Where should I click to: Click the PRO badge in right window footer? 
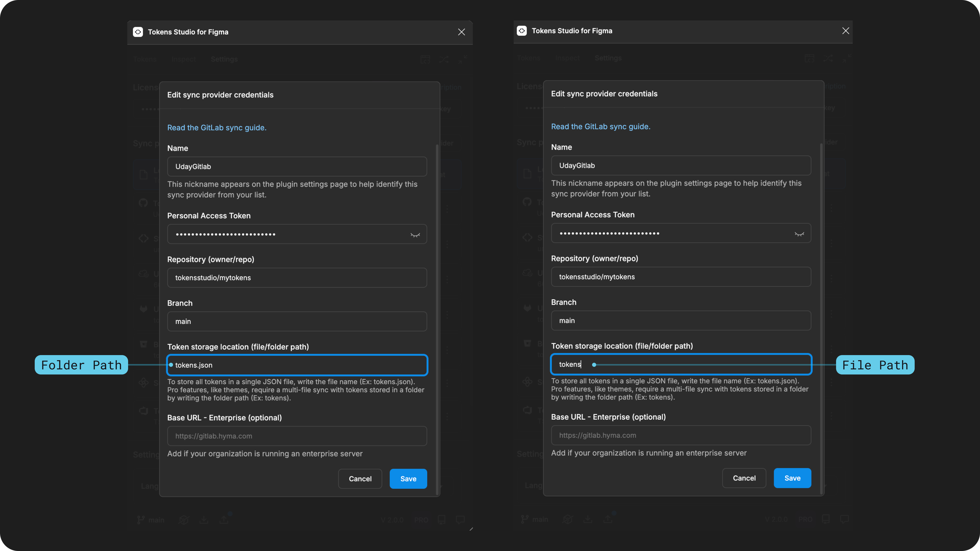(x=805, y=519)
